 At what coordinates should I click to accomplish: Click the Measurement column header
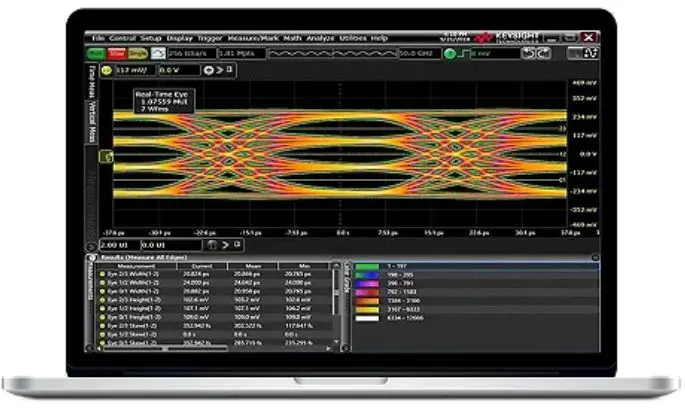pyautogui.click(x=137, y=266)
